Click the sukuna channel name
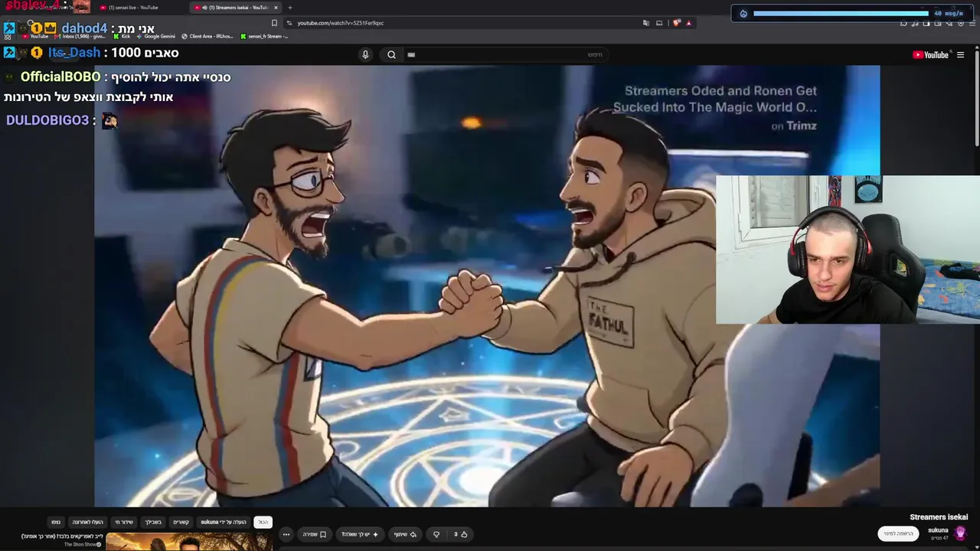 click(x=938, y=530)
